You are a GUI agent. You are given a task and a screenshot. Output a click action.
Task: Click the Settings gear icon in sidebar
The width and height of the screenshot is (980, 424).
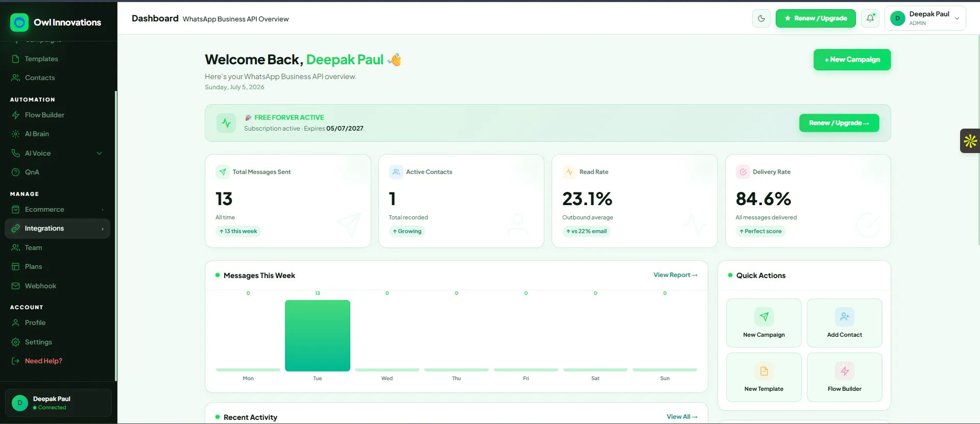click(x=16, y=342)
